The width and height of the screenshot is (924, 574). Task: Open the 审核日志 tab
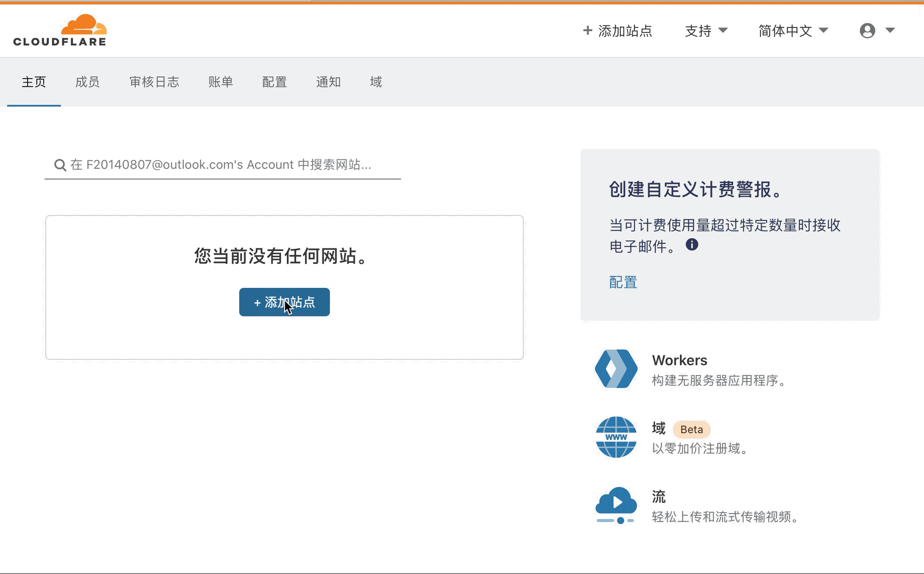point(154,82)
